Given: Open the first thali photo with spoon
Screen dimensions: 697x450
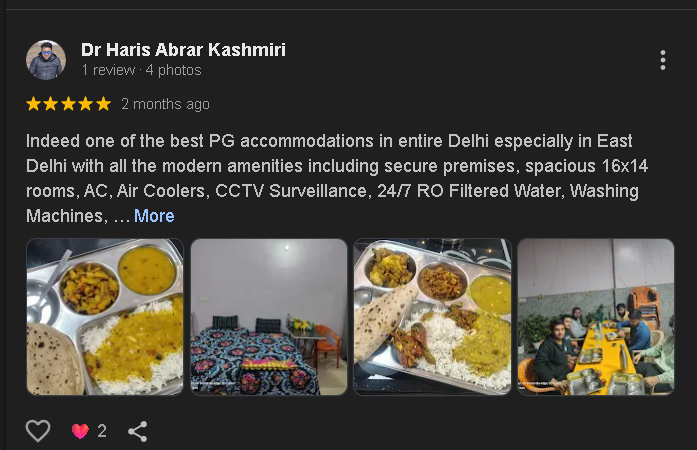Looking at the screenshot, I should point(105,317).
